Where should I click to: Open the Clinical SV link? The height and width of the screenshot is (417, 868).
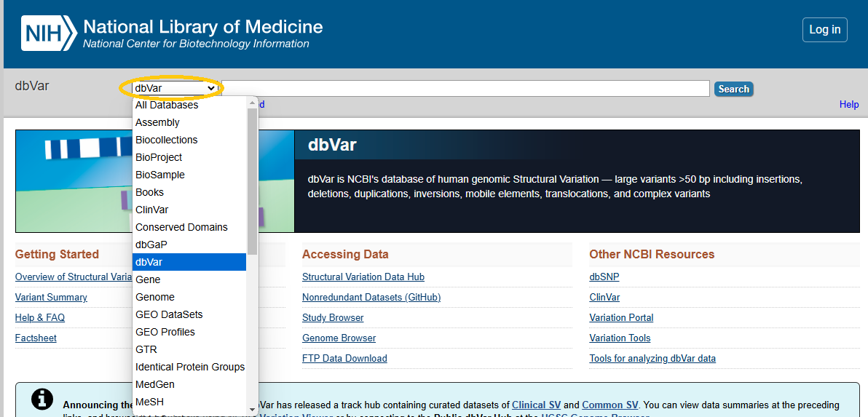point(537,405)
